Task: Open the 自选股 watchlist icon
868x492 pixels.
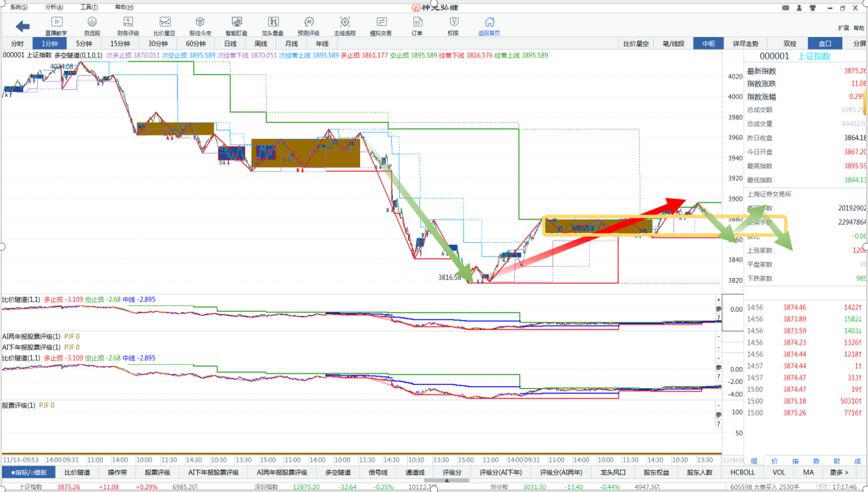Action: [92, 26]
